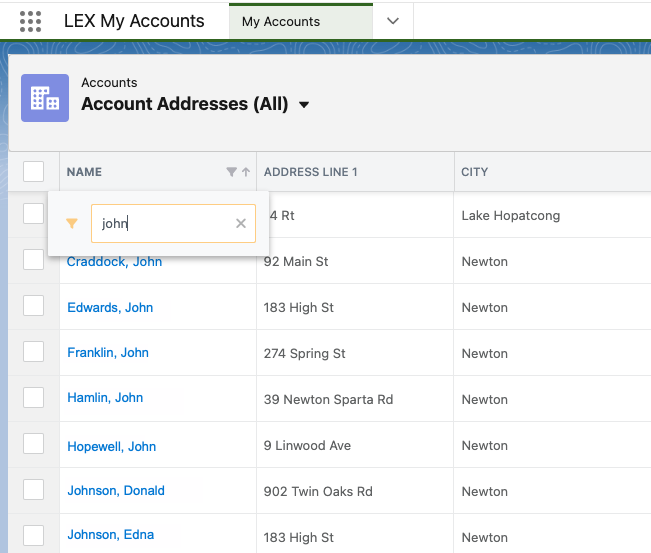The height and width of the screenshot is (553, 651).
Task: Select the checkbox for Hamlin, John
Action: [x=33, y=398]
